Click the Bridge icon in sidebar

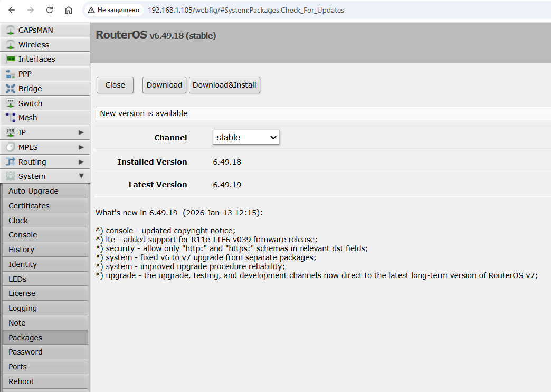click(10, 89)
